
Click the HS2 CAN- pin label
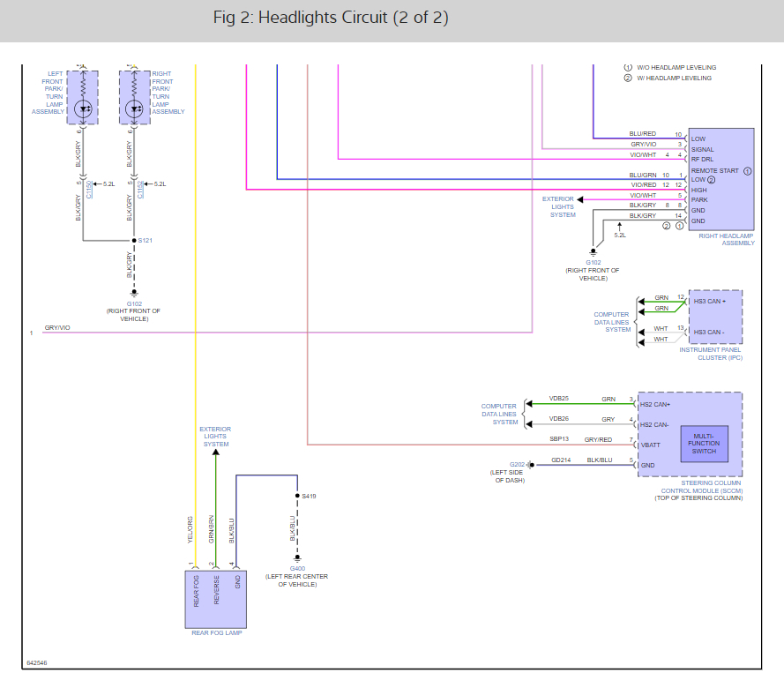pyautogui.click(x=654, y=425)
